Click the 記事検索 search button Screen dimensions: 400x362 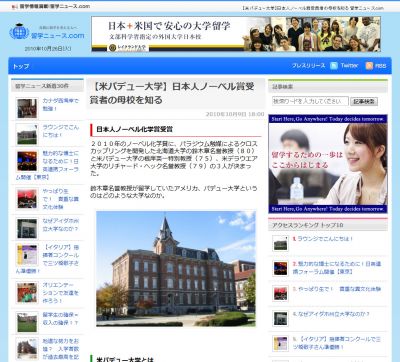(364, 101)
